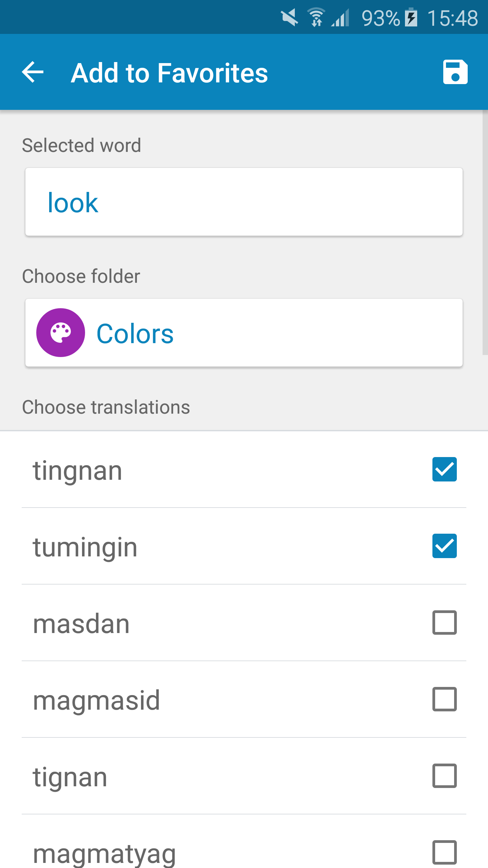Enable the magmasid translation checkbox
The image size is (488, 868).
coord(445,699)
